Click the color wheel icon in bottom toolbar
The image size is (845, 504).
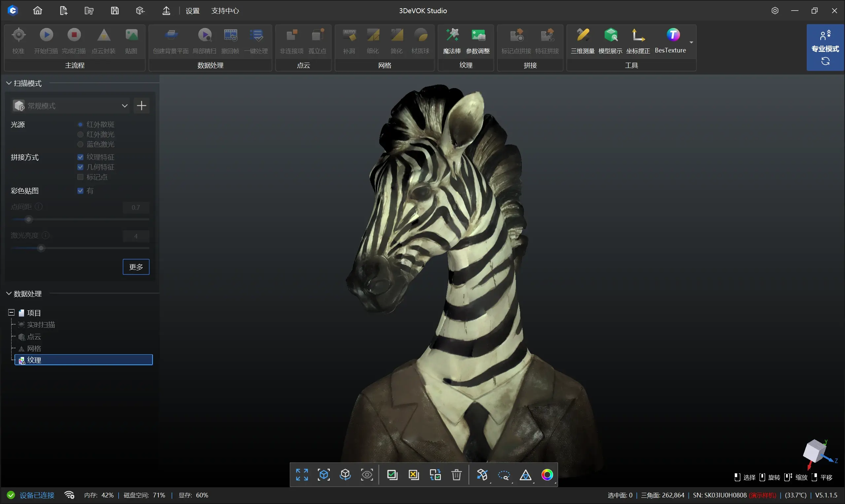547,475
